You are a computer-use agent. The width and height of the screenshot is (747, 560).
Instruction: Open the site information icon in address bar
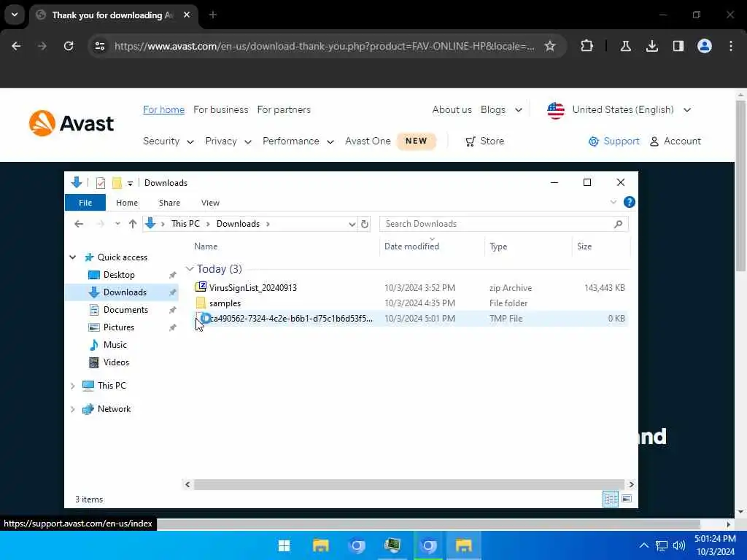click(x=100, y=46)
